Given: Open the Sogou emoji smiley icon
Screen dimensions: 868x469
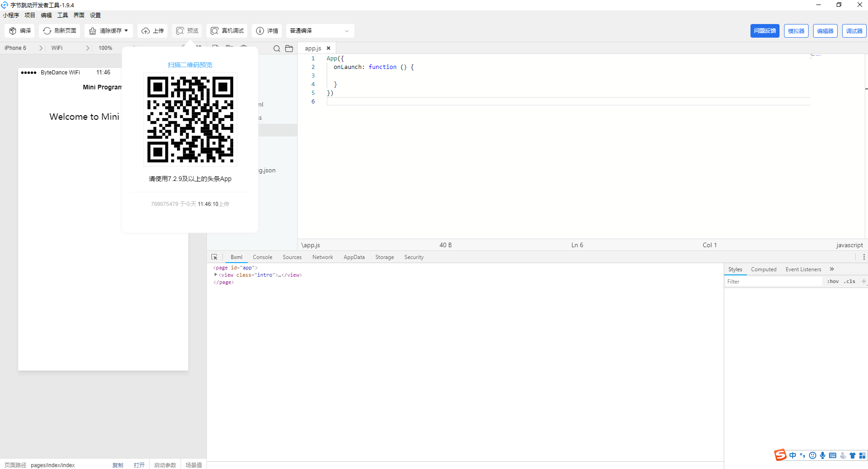Looking at the screenshot, I should [x=813, y=455].
